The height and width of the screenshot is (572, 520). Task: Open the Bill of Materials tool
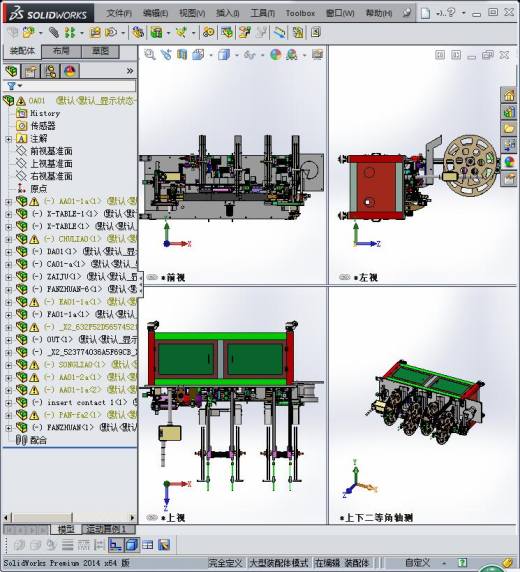pos(227,33)
